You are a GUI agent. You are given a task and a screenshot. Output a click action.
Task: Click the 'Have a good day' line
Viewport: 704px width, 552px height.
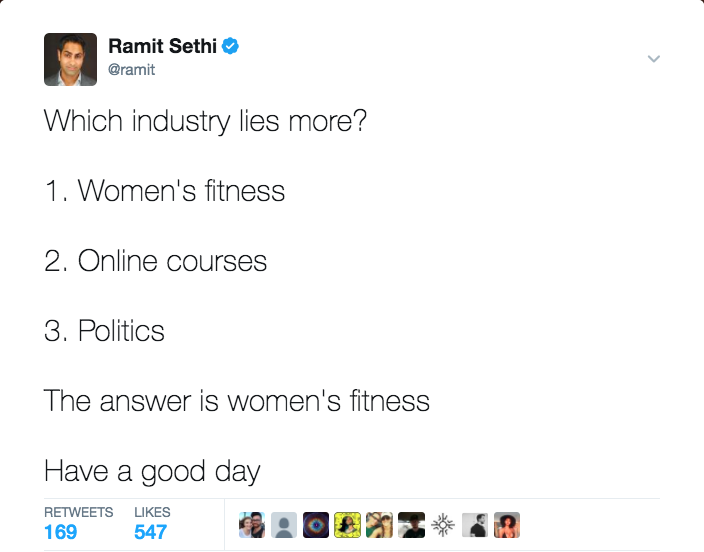click(x=152, y=472)
